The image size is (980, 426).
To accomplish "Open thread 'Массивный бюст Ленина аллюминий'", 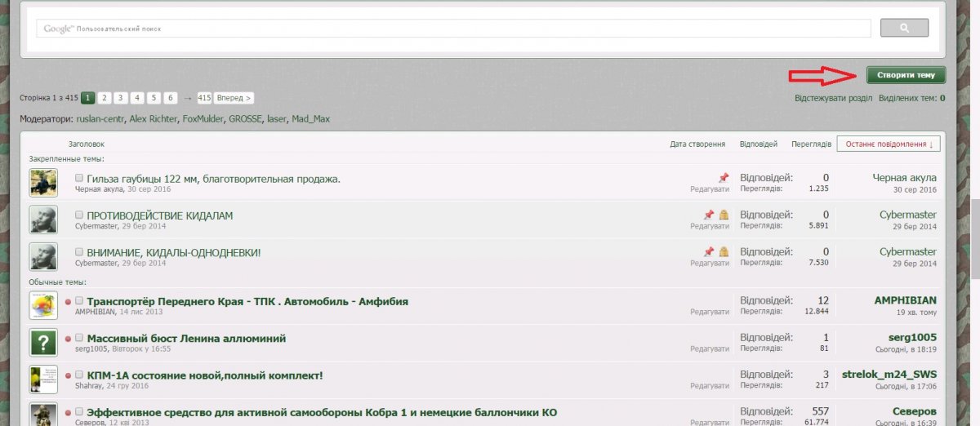I will coord(186,338).
